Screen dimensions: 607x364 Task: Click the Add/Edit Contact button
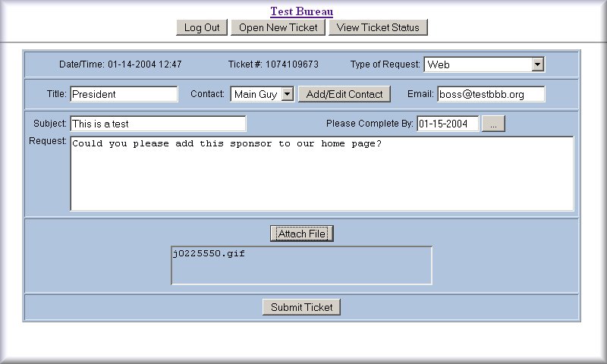(x=344, y=94)
